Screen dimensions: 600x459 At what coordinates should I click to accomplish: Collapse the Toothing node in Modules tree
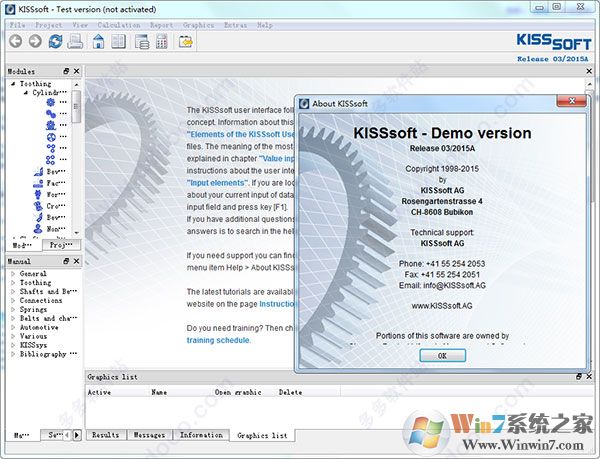pyautogui.click(x=13, y=84)
